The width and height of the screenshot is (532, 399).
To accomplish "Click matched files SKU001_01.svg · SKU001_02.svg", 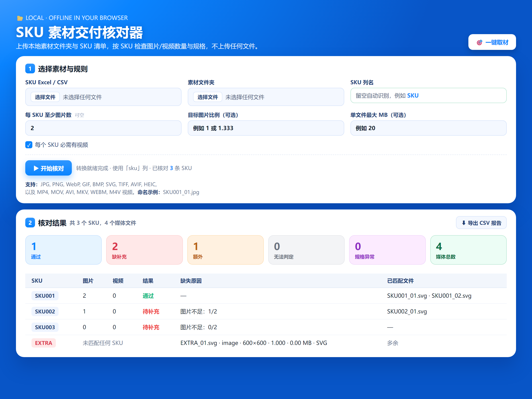I will point(429,296).
